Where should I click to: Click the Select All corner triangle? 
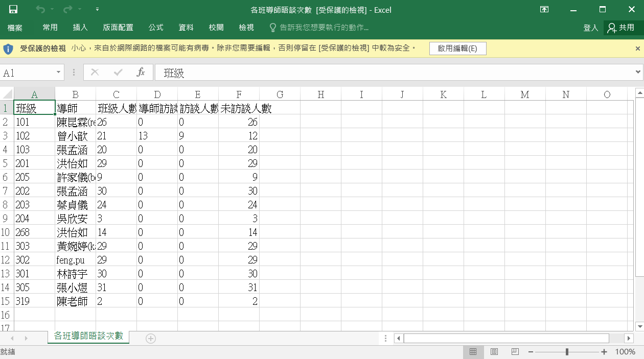click(7, 94)
